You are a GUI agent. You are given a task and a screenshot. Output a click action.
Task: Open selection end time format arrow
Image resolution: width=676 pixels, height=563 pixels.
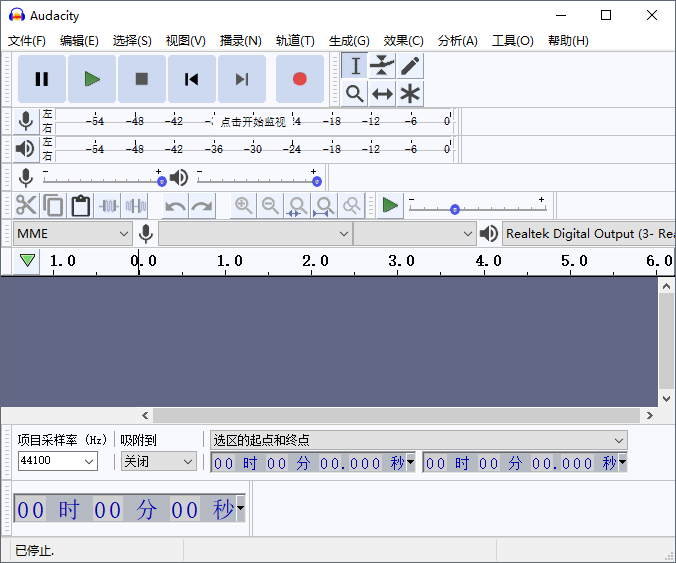622,462
